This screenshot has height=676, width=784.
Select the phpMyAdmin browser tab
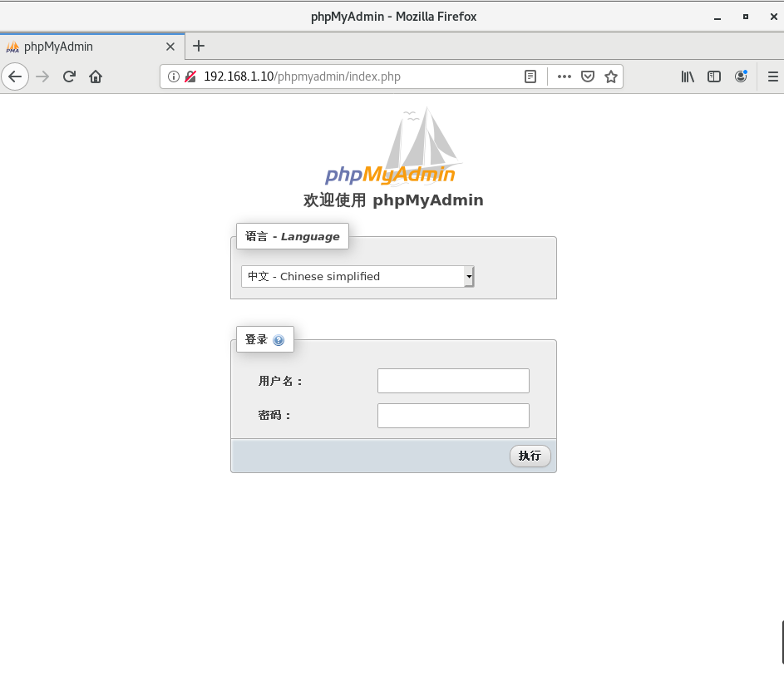pyautogui.click(x=92, y=47)
